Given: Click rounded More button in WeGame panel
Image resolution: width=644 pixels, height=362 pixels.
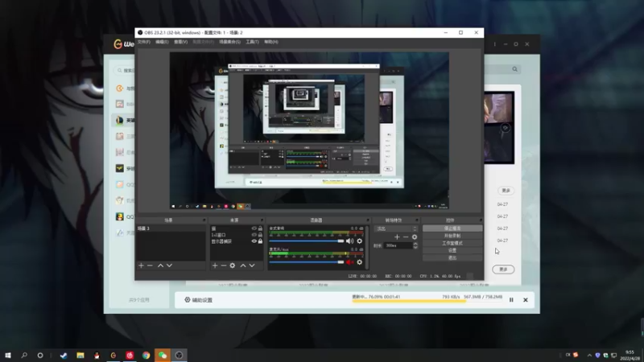Looking at the screenshot, I should [503, 269].
